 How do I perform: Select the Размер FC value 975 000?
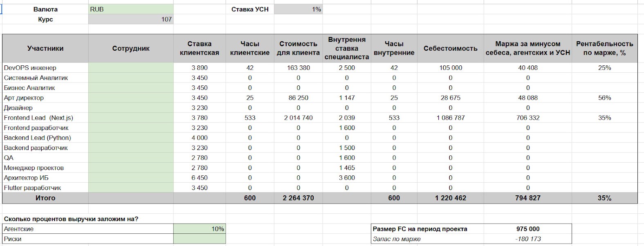click(x=527, y=229)
